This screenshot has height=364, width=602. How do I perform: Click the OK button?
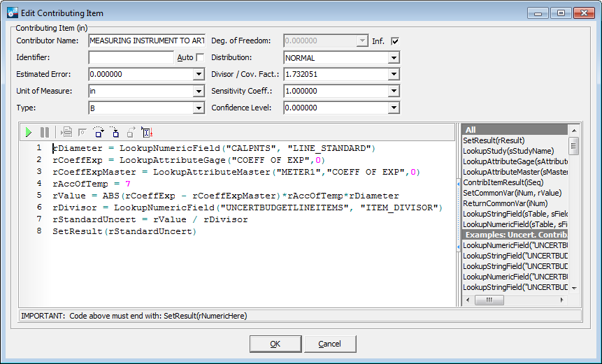[x=275, y=344]
